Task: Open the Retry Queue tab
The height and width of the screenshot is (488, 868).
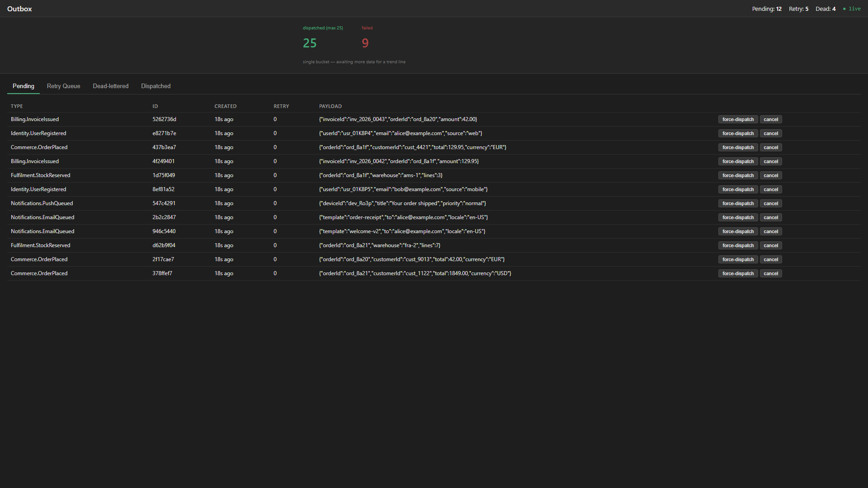Action: pyautogui.click(x=63, y=86)
